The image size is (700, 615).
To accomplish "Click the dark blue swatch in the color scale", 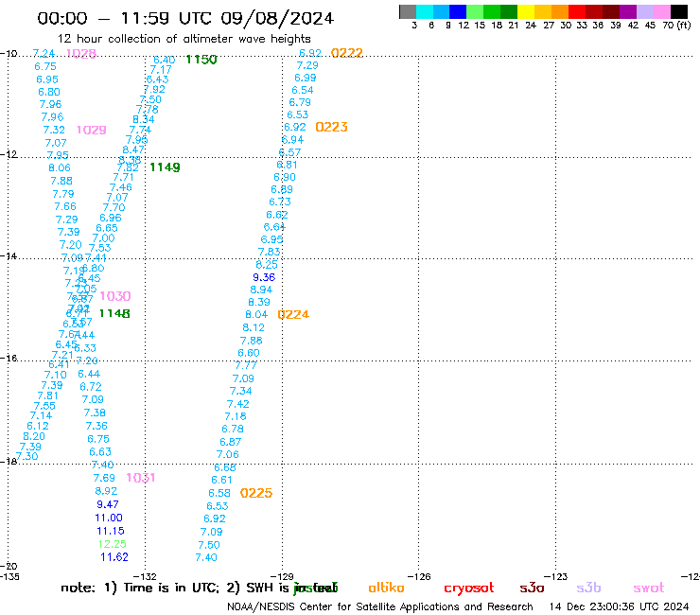I will 458,11.
